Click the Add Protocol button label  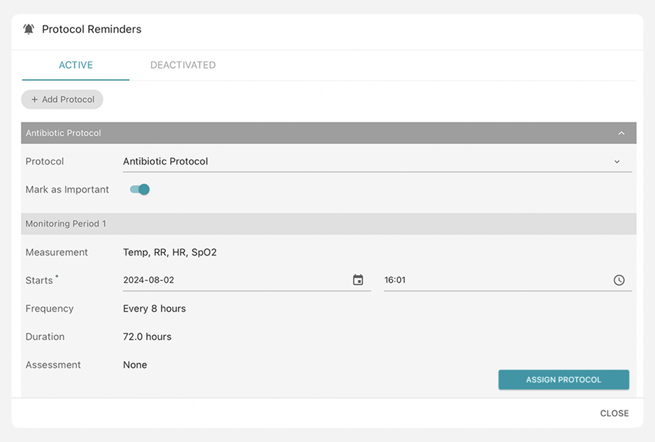point(68,100)
